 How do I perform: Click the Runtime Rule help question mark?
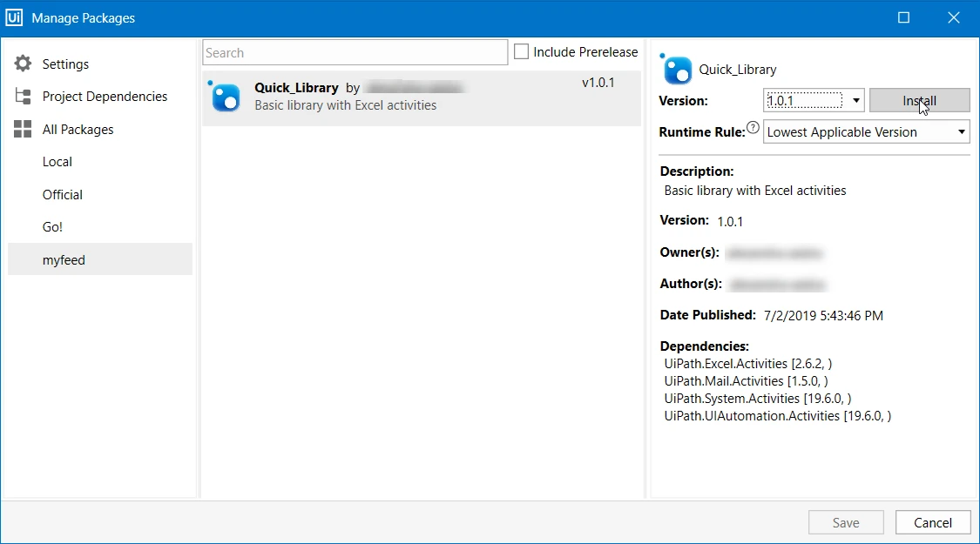point(754,128)
